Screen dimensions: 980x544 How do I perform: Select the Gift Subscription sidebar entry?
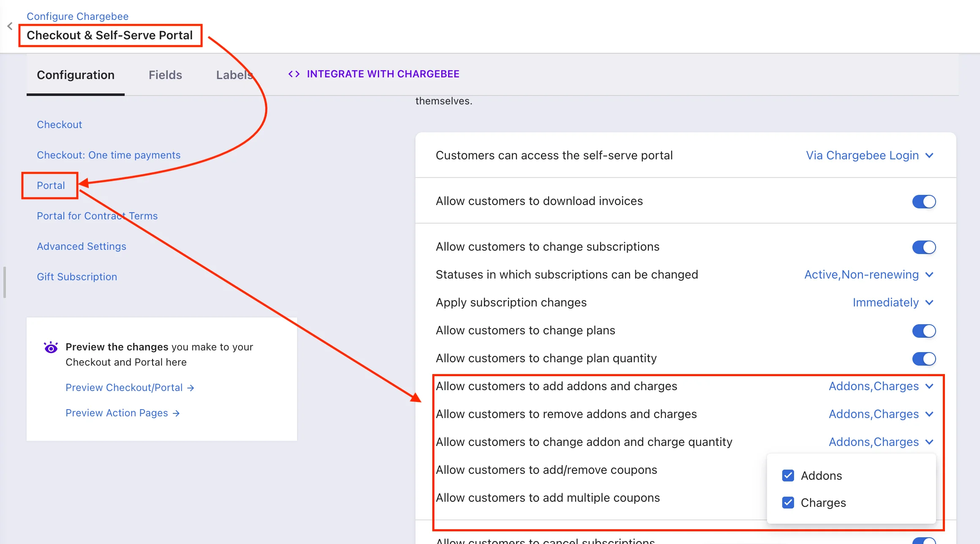point(77,276)
